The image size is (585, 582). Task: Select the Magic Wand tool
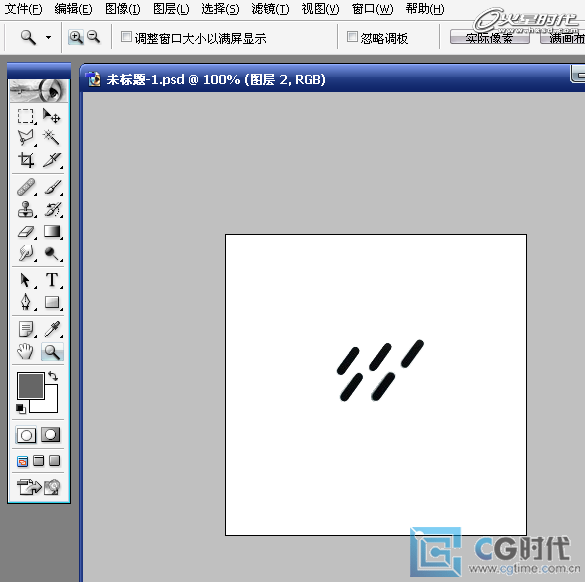pyautogui.click(x=51, y=138)
